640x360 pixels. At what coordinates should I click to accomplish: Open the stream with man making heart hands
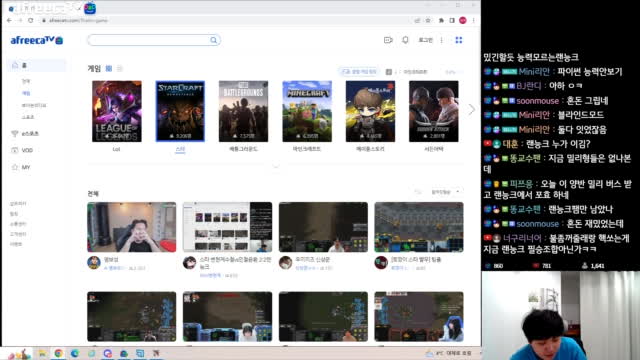pyautogui.click(x=131, y=227)
